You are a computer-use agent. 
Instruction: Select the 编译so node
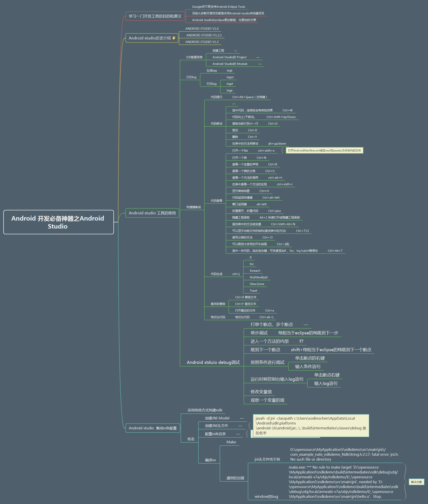click(x=210, y=460)
